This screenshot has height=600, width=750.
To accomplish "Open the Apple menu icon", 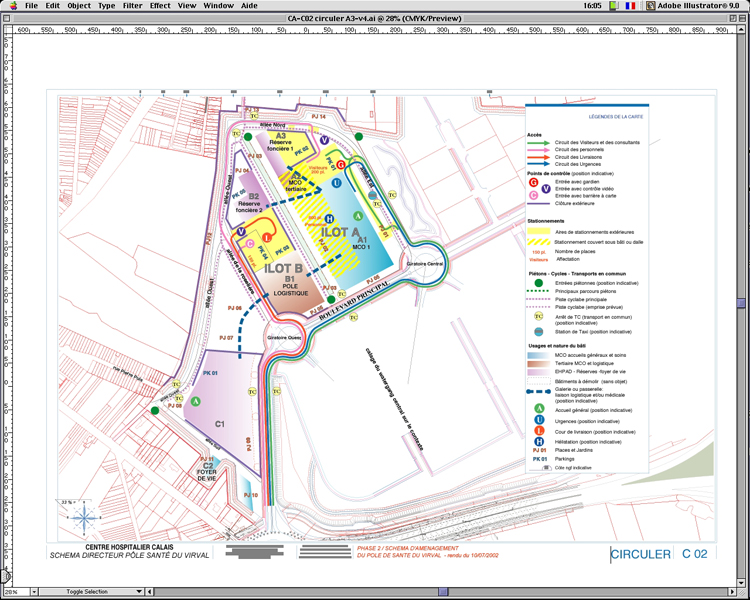I will (x=11, y=6).
